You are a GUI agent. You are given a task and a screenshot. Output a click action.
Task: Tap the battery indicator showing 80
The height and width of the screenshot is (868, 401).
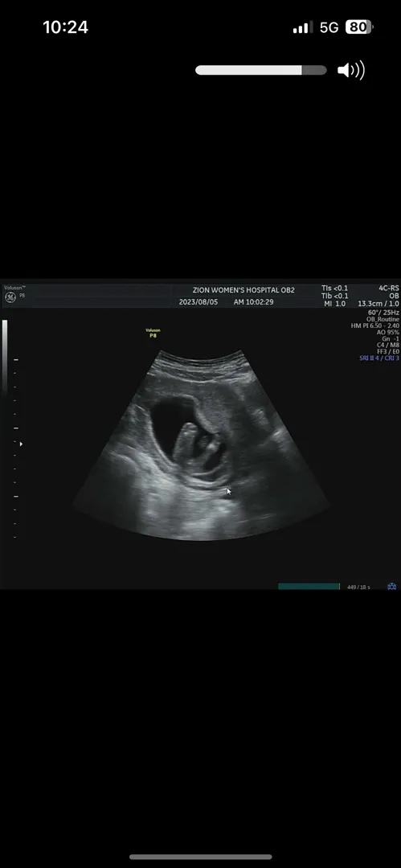[x=359, y=27]
